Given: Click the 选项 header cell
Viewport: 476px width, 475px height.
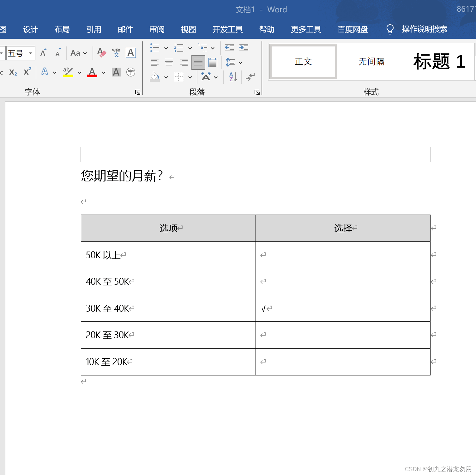Looking at the screenshot, I should (x=168, y=228).
